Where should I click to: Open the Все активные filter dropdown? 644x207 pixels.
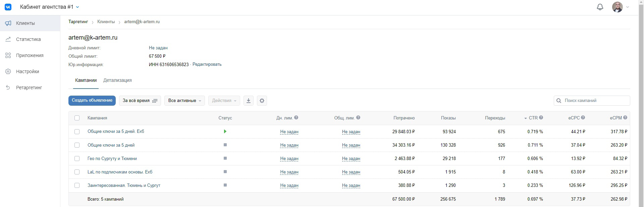tap(184, 101)
